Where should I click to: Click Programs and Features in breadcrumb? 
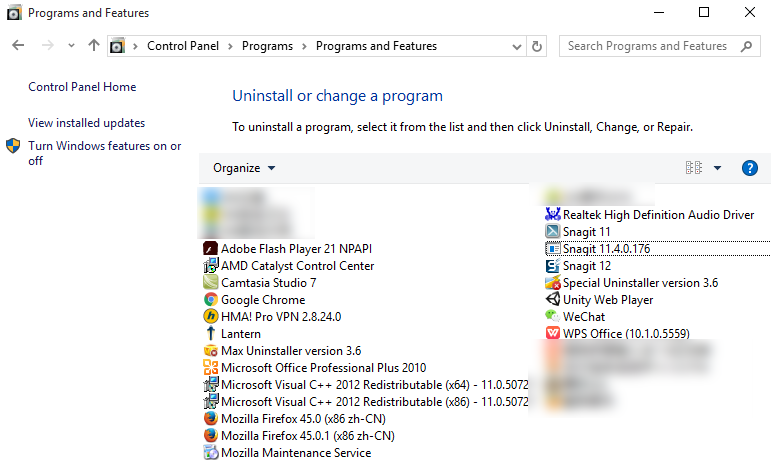click(x=376, y=46)
